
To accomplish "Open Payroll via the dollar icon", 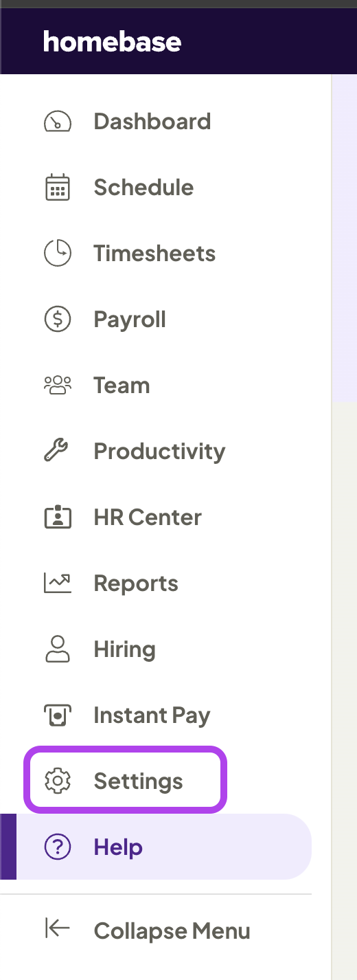I will pyautogui.click(x=58, y=320).
